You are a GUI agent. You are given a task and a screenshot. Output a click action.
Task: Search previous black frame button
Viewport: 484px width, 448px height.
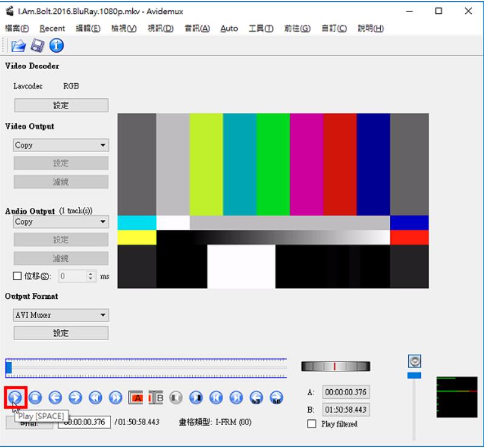click(176, 398)
